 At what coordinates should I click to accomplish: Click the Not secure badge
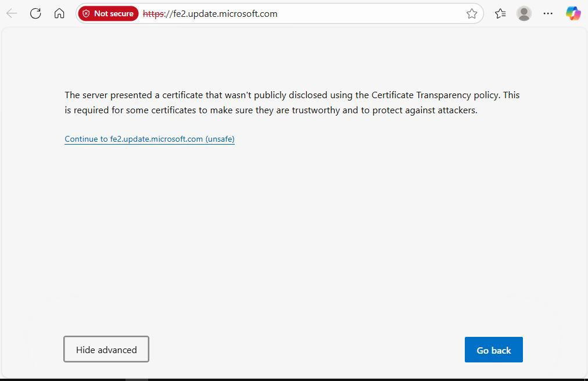pyautogui.click(x=109, y=13)
